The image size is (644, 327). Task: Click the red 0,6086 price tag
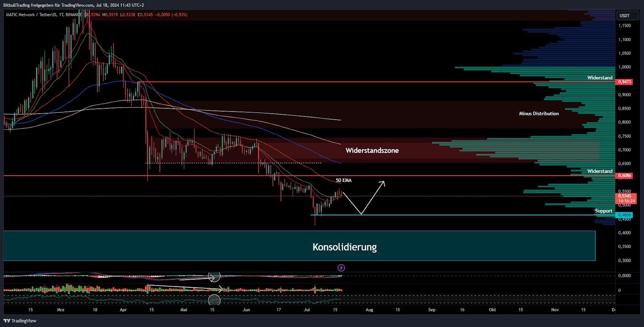tap(624, 176)
